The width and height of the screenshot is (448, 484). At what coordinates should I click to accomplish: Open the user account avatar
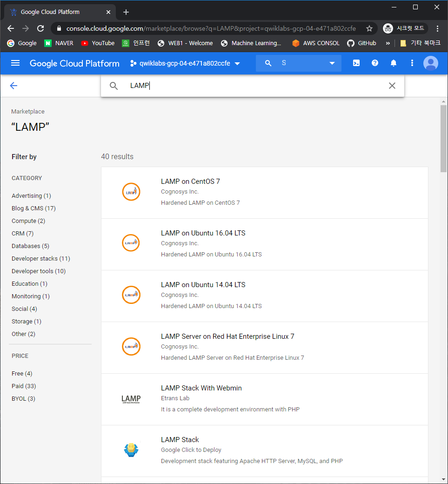pyautogui.click(x=431, y=63)
